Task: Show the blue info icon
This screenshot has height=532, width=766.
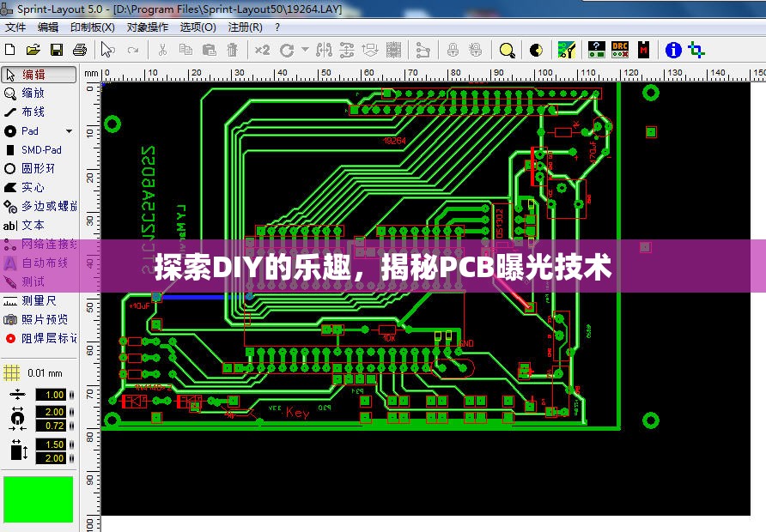Action: [x=673, y=50]
